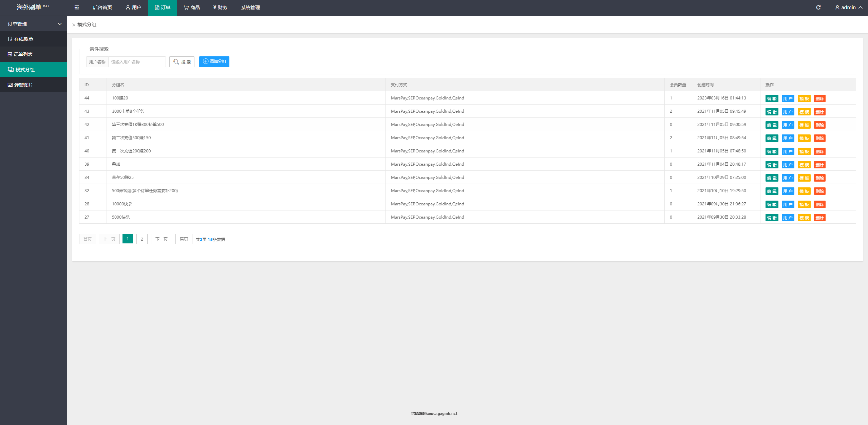This screenshot has width=868, height=425.
Task: Toggle the sidebar collapse hamburger icon
Action: click(x=77, y=7)
